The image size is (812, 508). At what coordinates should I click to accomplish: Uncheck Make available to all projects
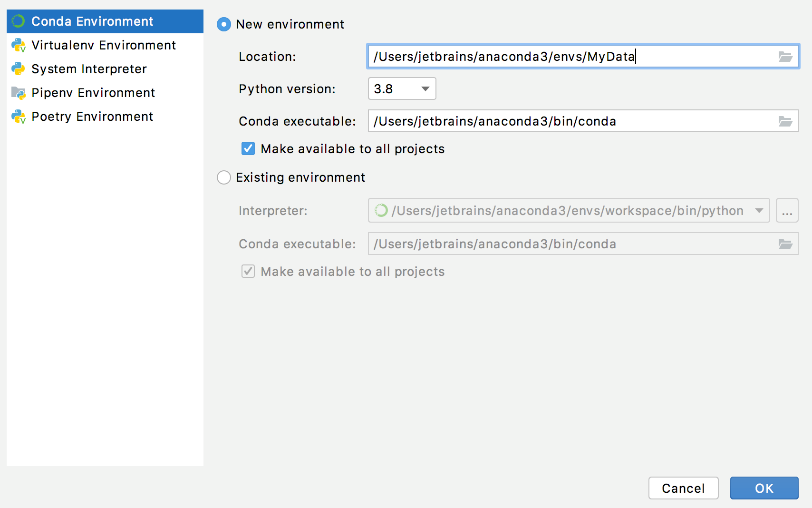click(248, 148)
